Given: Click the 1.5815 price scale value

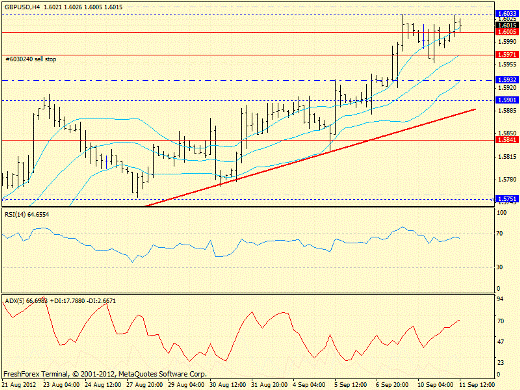Looking at the screenshot, I should click(507, 156).
